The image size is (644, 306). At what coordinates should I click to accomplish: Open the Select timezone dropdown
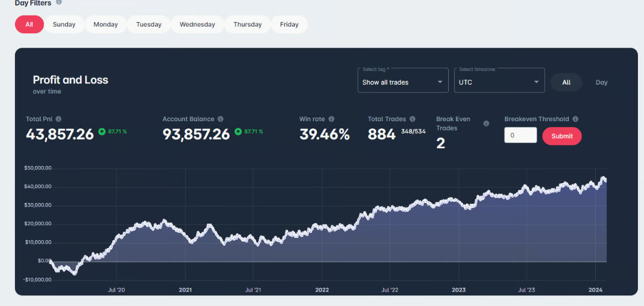[499, 82]
